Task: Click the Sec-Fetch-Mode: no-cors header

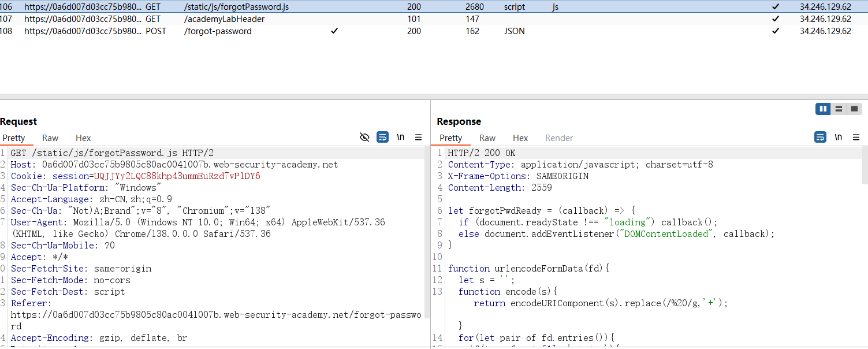Action: (70, 280)
